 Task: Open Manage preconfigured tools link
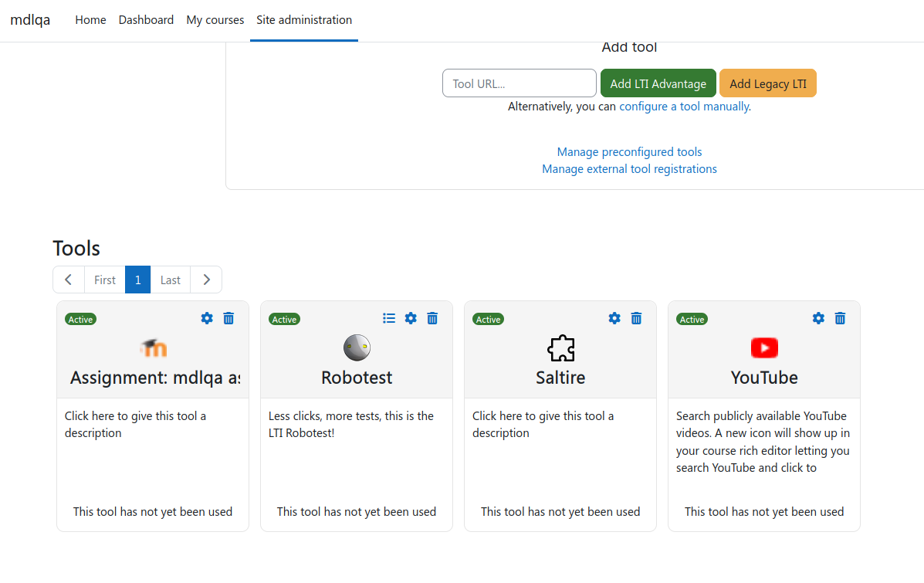(x=629, y=152)
